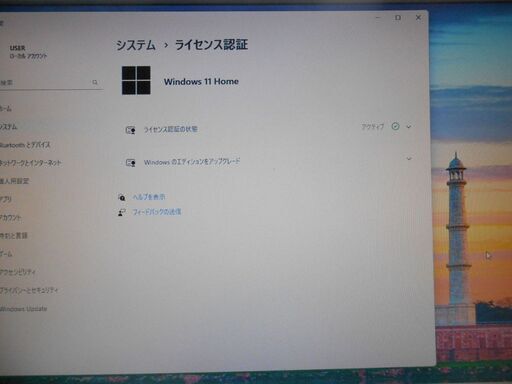Click the help icon beside ヘルプを表示
Image resolution: width=512 pixels, height=384 pixels.
pos(122,197)
